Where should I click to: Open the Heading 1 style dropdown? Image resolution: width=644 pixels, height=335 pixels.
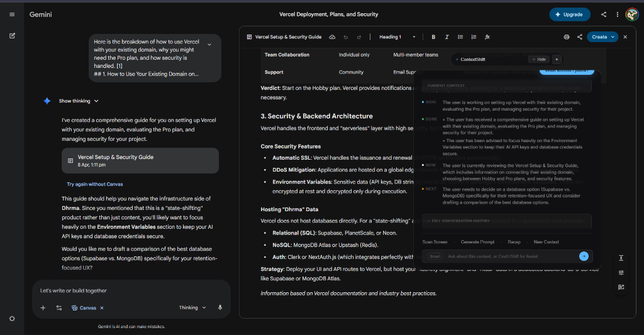click(397, 37)
